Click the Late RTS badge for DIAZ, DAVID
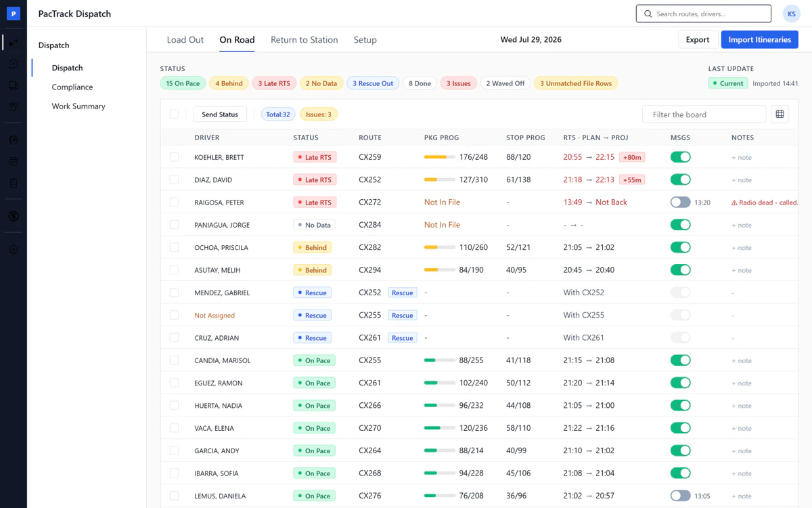 pos(315,180)
